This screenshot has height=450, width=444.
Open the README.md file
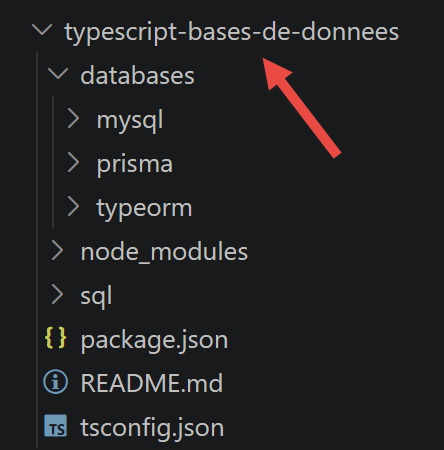click(152, 383)
